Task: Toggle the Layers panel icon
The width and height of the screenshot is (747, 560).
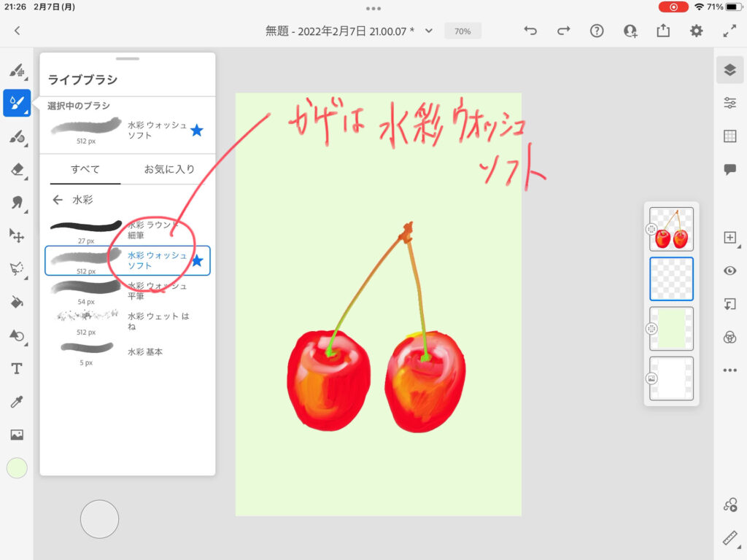Action: 729,69
